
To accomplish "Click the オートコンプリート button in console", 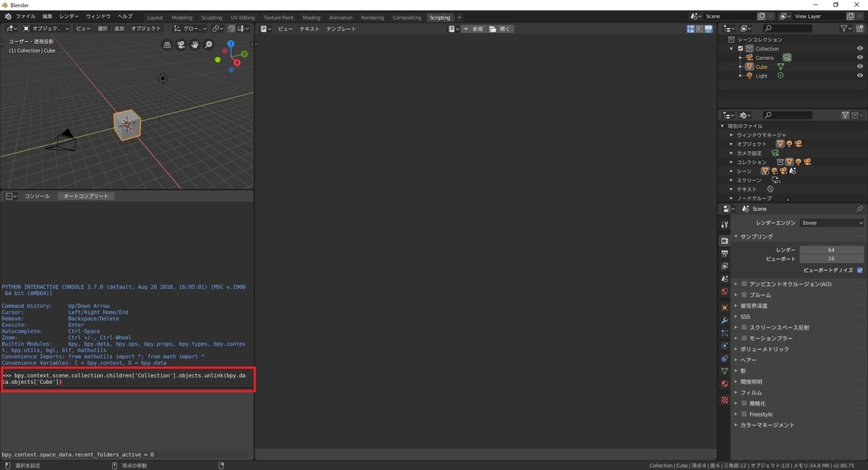I will pyautogui.click(x=86, y=196).
